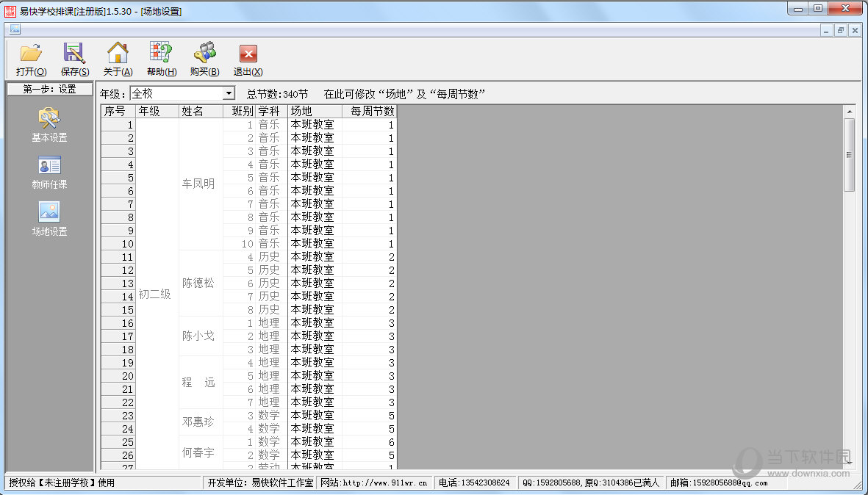Exit the program via the 退出(X) icon
The width and height of the screenshot is (868, 495).
click(x=248, y=59)
